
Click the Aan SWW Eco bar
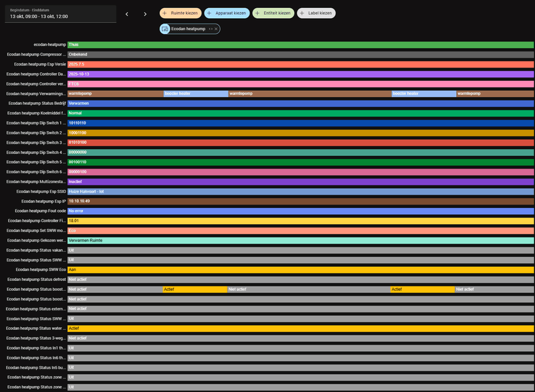tap(300, 270)
